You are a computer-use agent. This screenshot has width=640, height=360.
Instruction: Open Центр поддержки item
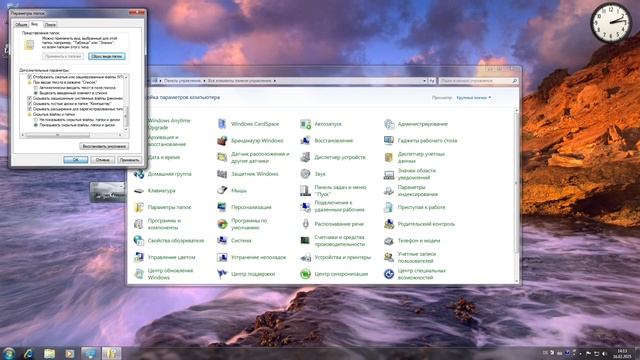click(x=246, y=274)
